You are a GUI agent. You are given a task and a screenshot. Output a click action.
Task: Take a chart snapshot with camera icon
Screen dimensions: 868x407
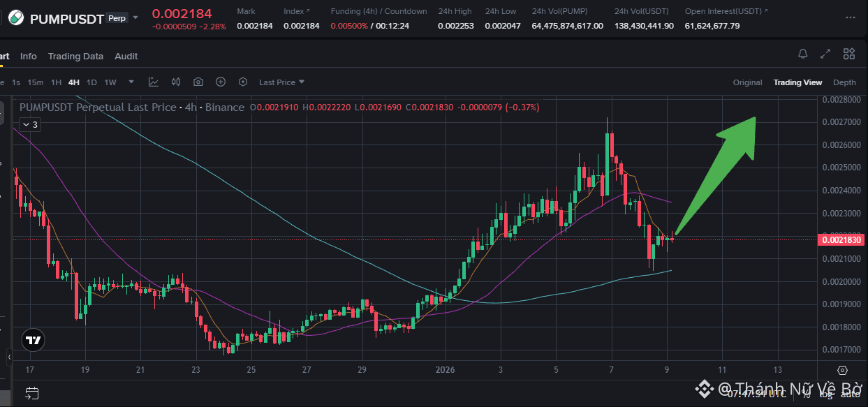(198, 82)
